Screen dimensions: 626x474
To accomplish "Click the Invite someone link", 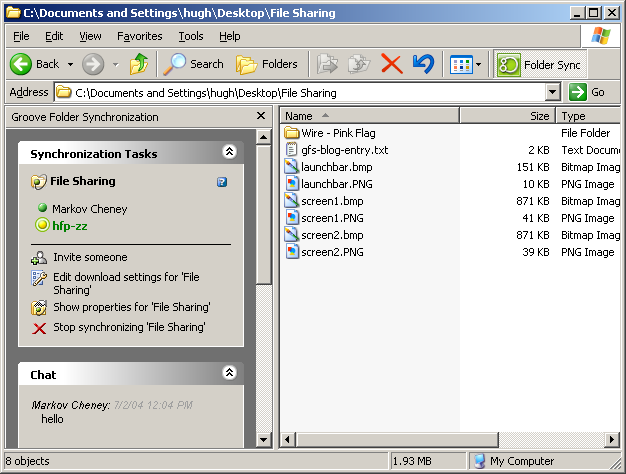I will [x=90, y=257].
